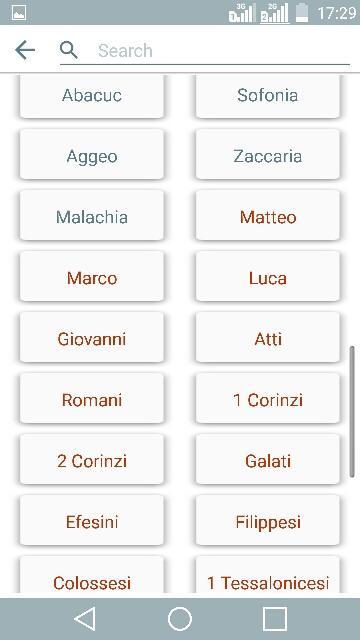
Task: Tap the image notification icon in status bar
Action: tap(19, 12)
